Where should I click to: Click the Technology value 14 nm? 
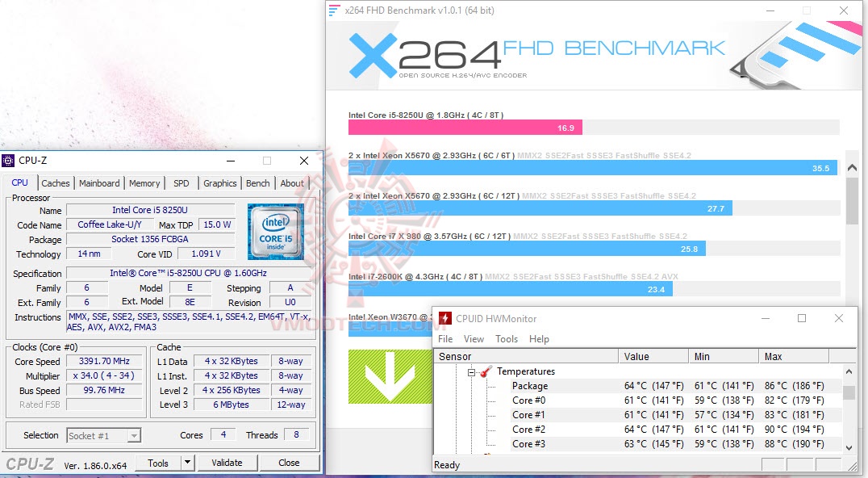[x=89, y=254]
